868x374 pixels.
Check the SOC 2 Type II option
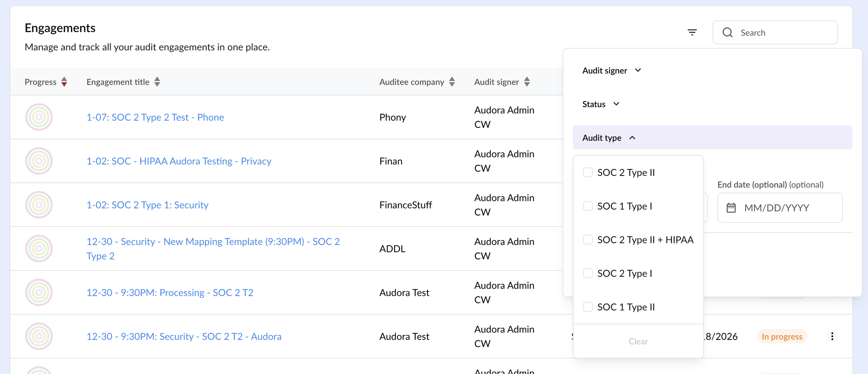[587, 172]
